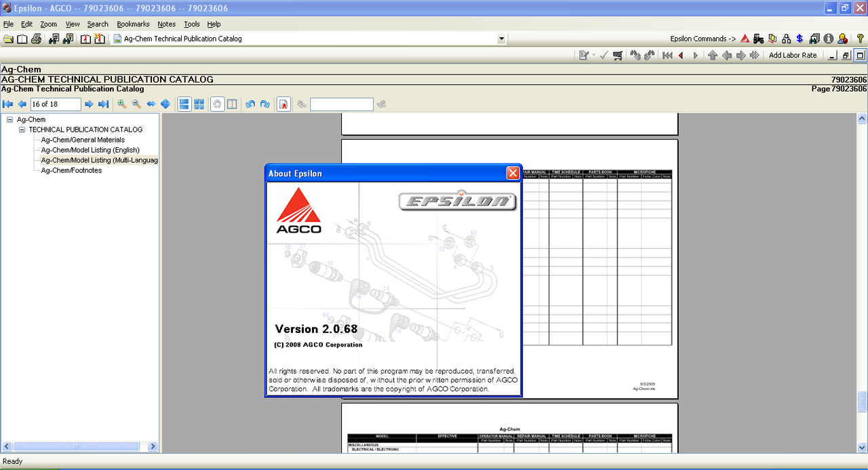Toggle continuous page layout view

[x=184, y=104]
